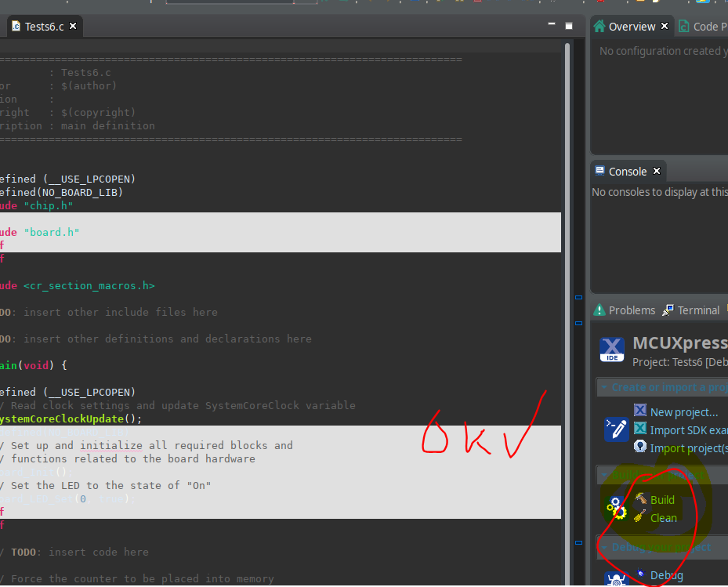Click the hammer Build icon
Viewport: 728px width, 587px height.
pos(640,498)
